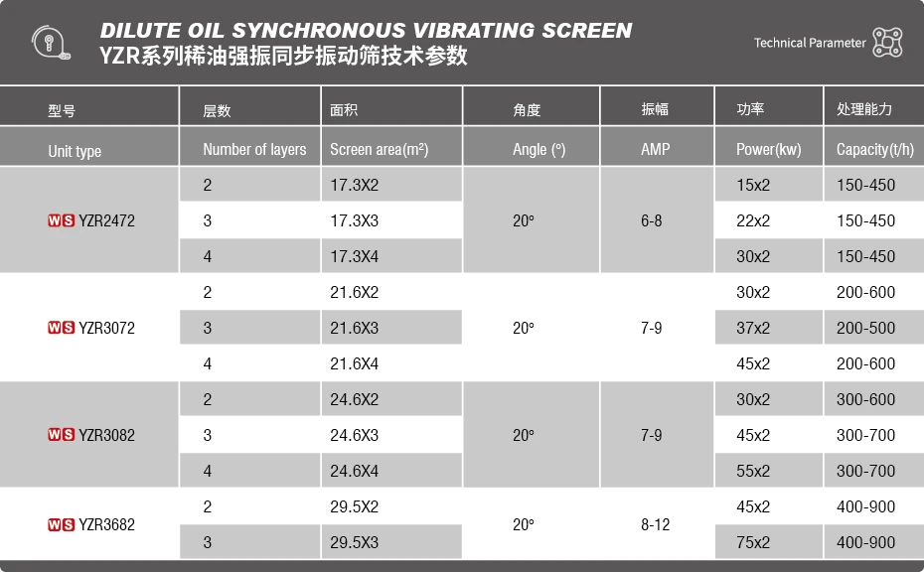Click the Screen area column header
The width and height of the screenshot is (924, 572).
[x=379, y=150]
